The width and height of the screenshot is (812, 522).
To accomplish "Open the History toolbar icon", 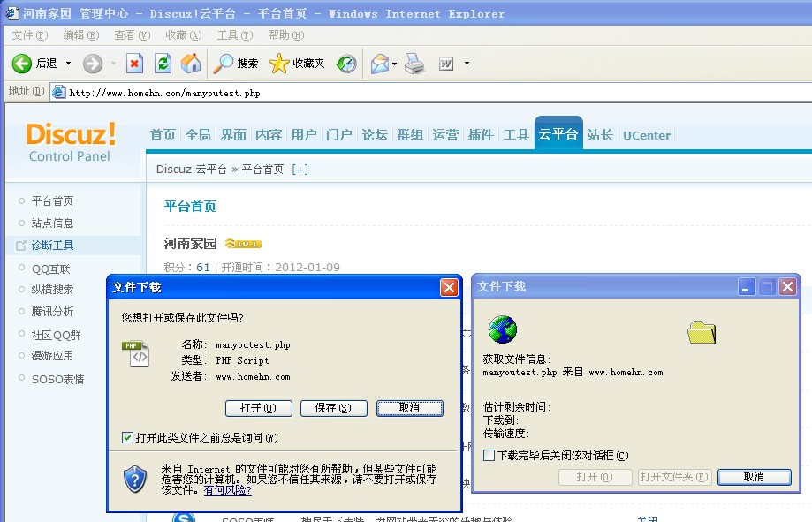I will [346, 64].
